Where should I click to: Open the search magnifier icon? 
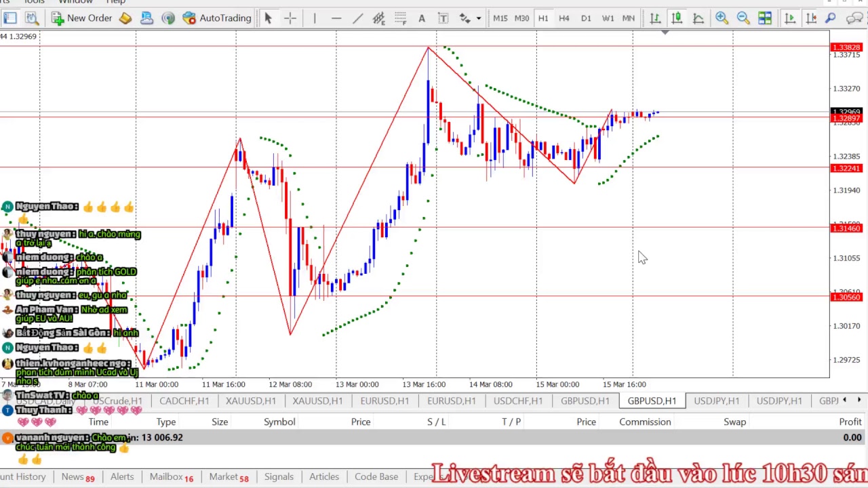pos(831,18)
